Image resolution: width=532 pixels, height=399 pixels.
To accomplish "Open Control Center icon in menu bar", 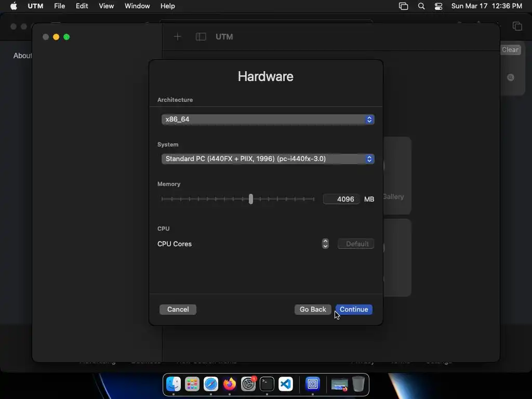I will tap(438, 6).
